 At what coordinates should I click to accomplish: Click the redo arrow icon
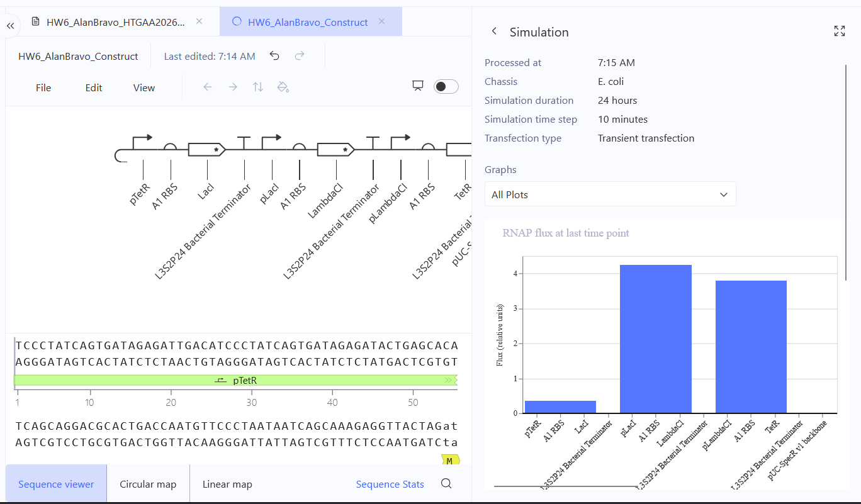[x=300, y=56]
